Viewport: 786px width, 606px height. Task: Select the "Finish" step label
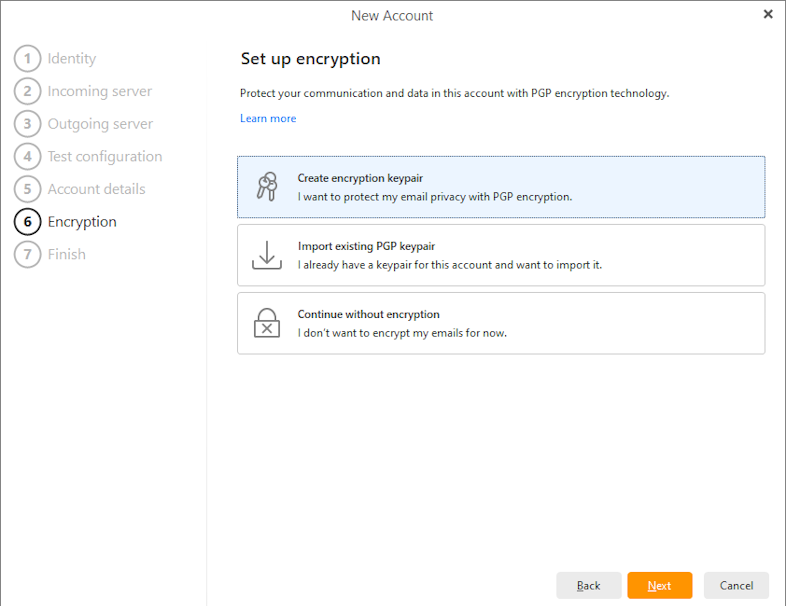66,255
